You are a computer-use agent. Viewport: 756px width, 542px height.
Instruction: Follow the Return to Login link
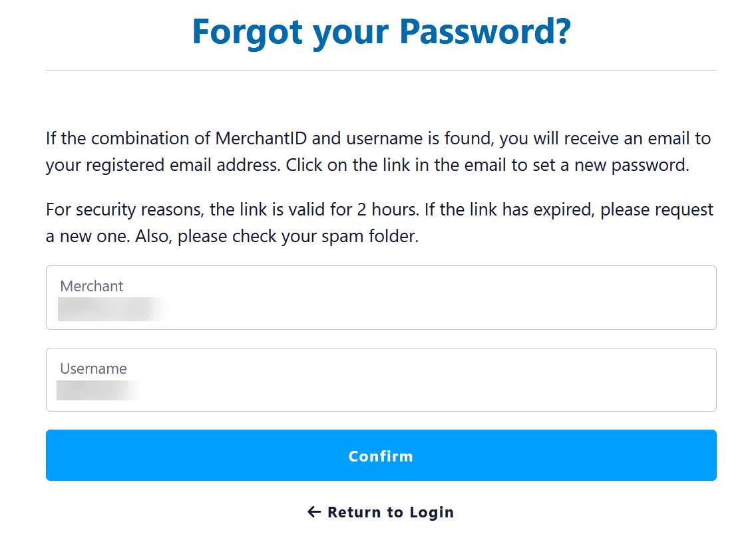[390, 512]
